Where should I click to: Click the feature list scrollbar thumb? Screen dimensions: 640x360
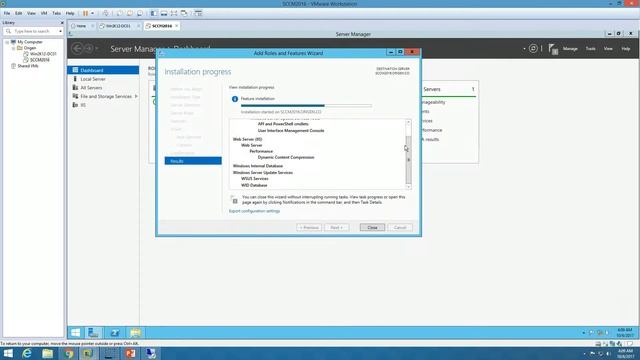click(408, 160)
